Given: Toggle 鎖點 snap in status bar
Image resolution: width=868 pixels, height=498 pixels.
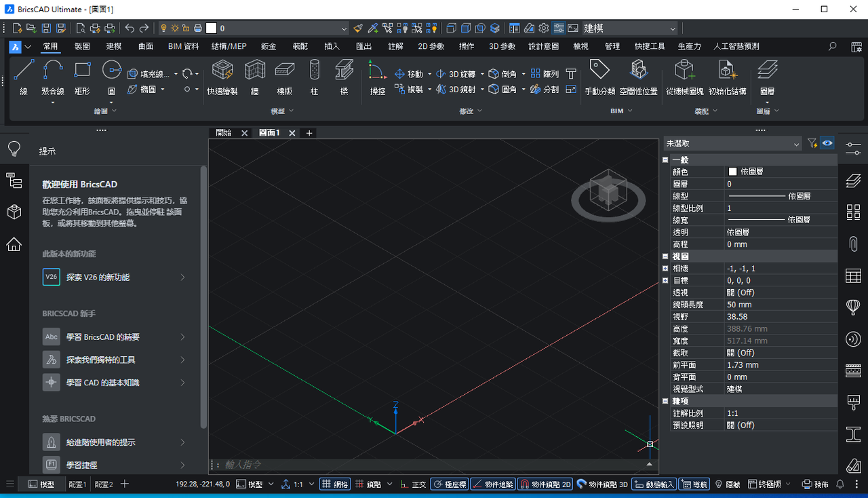Looking at the screenshot, I should pyautogui.click(x=368, y=484).
